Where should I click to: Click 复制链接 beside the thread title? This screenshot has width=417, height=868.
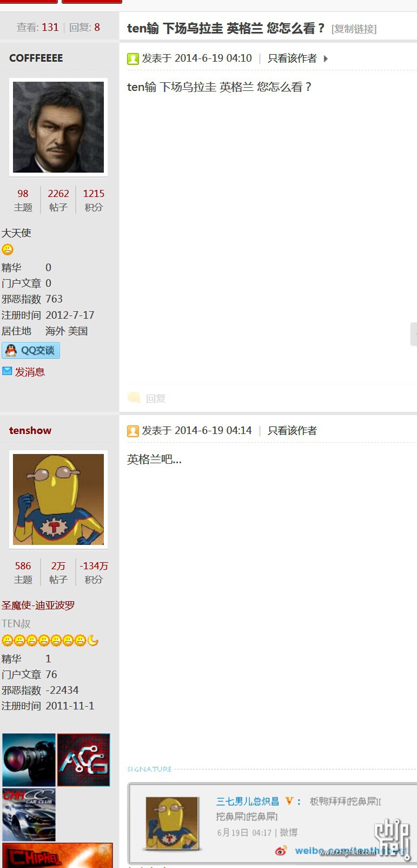point(354,29)
